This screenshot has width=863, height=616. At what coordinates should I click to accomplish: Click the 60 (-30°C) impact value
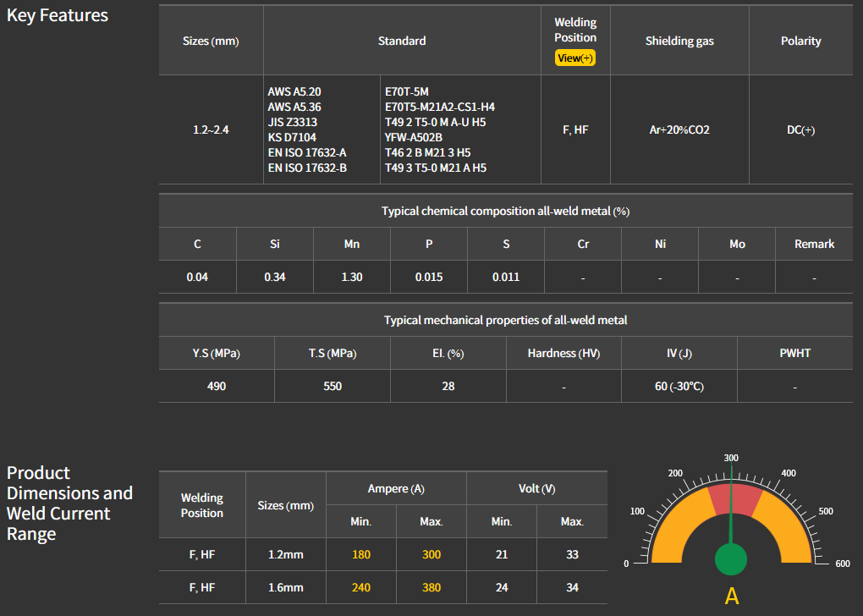coord(679,386)
